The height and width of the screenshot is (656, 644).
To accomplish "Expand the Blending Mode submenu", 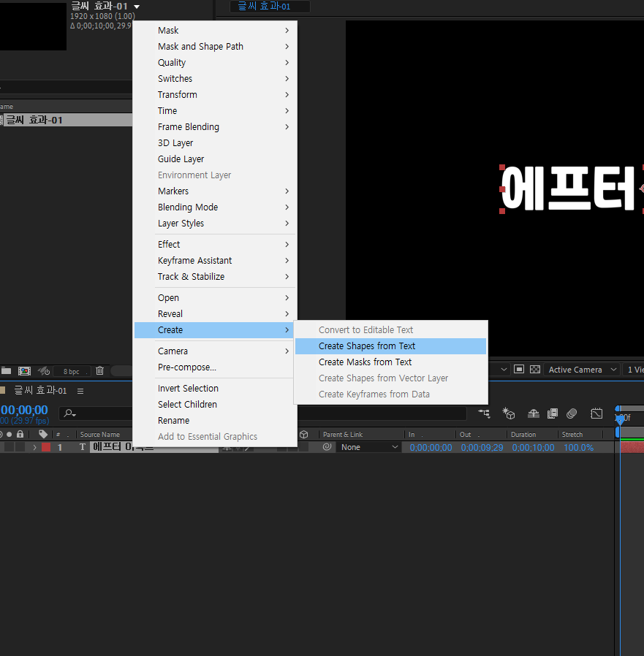I will (x=215, y=207).
